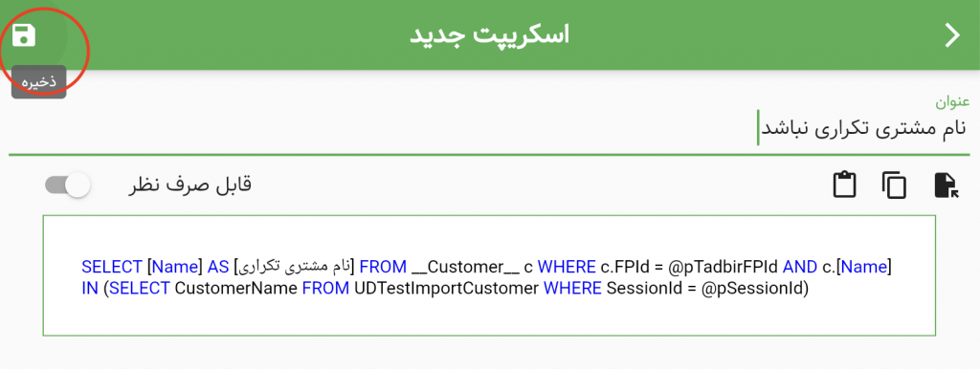Click the ذخیره tooltip under the save icon

tap(38, 82)
